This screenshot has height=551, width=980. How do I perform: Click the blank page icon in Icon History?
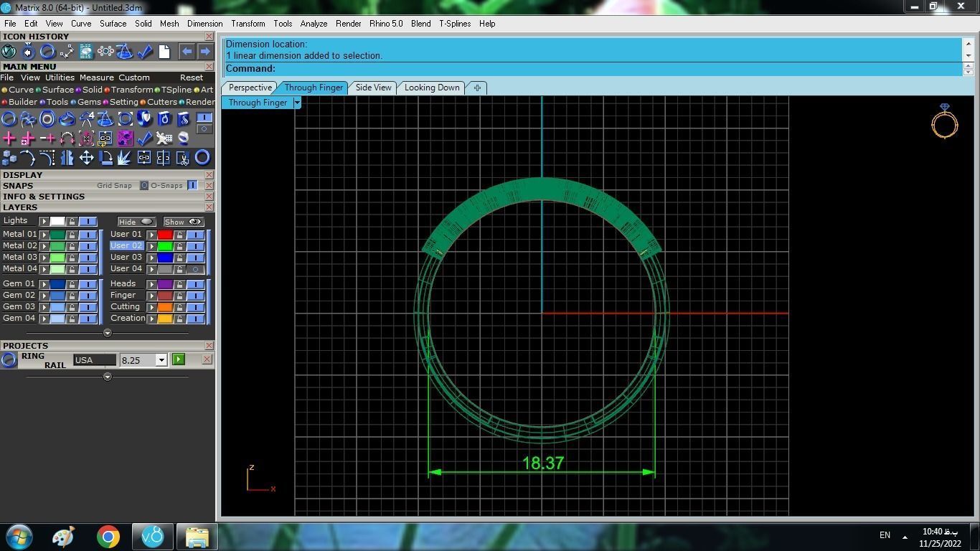164,52
